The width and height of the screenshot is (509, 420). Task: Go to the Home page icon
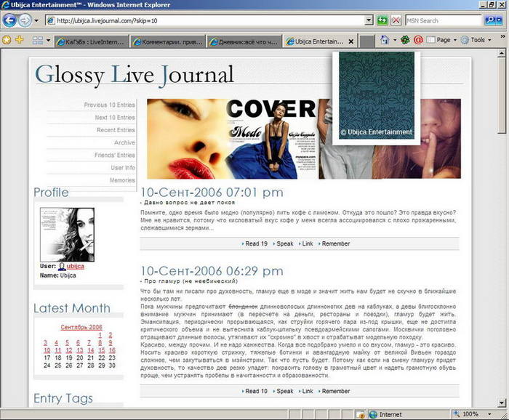(385, 40)
